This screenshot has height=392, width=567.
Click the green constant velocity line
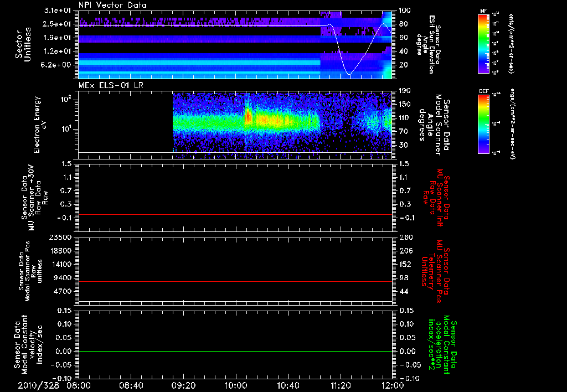[235, 351]
